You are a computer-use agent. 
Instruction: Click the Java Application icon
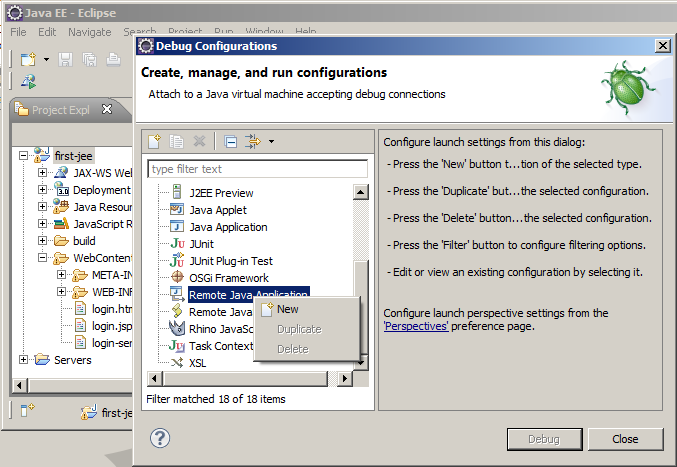(177, 227)
